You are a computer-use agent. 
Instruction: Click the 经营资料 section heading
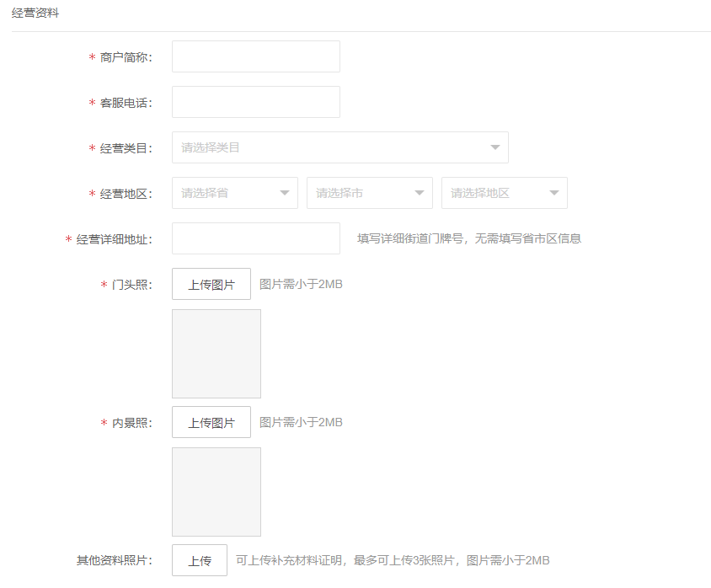(35, 13)
